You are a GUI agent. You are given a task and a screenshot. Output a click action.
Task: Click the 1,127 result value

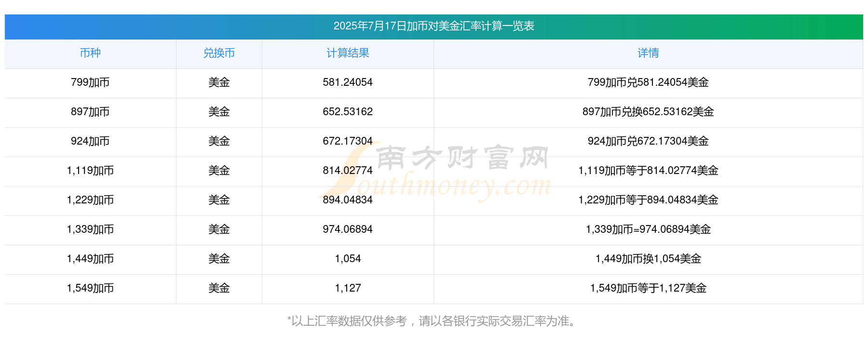[x=348, y=288]
